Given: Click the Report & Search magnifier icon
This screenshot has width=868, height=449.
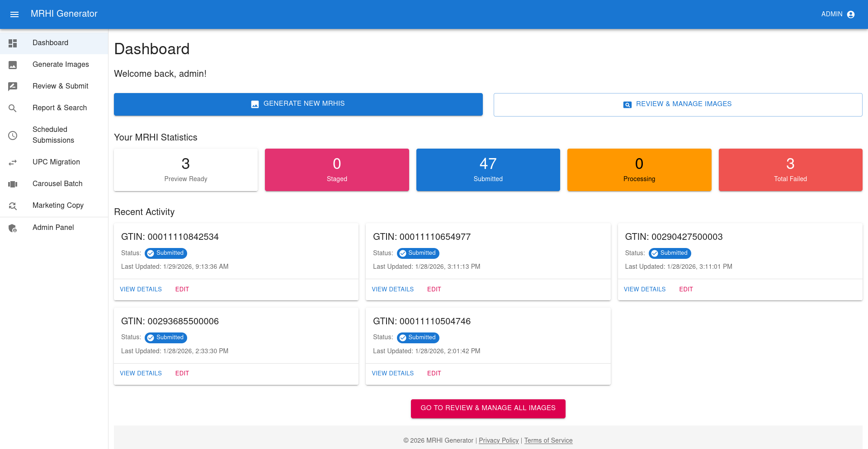Looking at the screenshot, I should point(13,108).
